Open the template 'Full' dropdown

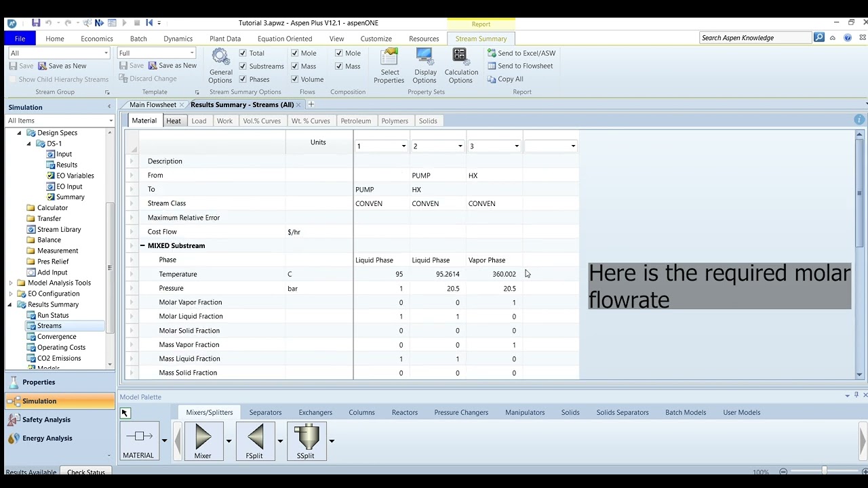pyautogui.click(x=192, y=53)
